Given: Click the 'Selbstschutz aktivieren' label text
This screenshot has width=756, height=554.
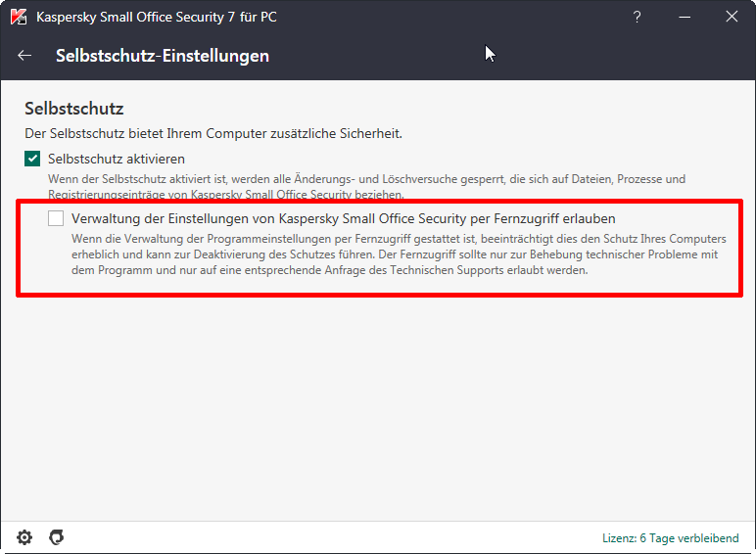Looking at the screenshot, I should coord(117,159).
